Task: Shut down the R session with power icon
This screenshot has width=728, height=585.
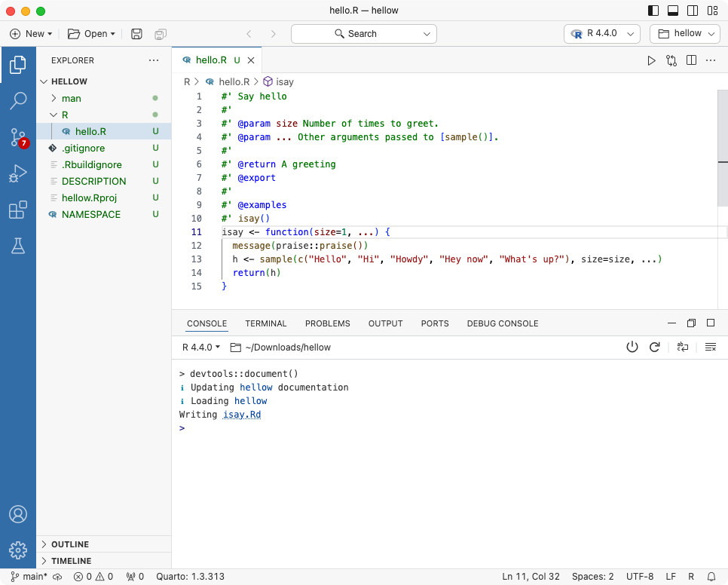Action: pyautogui.click(x=632, y=347)
